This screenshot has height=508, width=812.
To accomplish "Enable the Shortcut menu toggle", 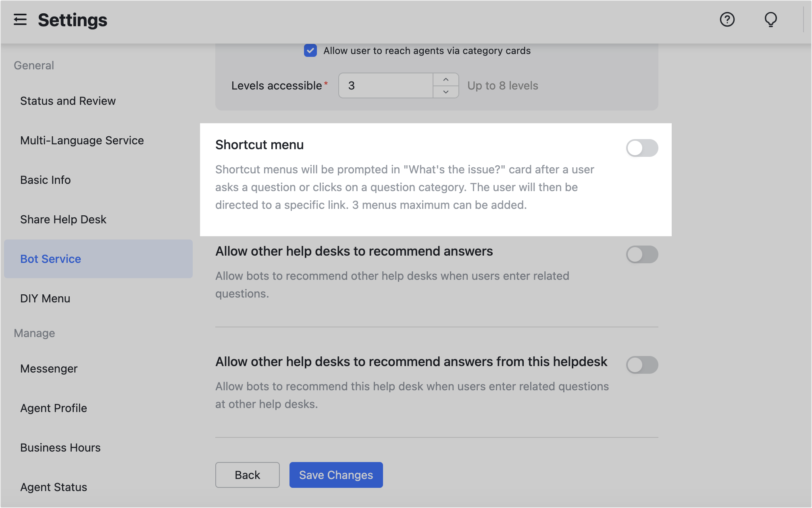I will [642, 148].
